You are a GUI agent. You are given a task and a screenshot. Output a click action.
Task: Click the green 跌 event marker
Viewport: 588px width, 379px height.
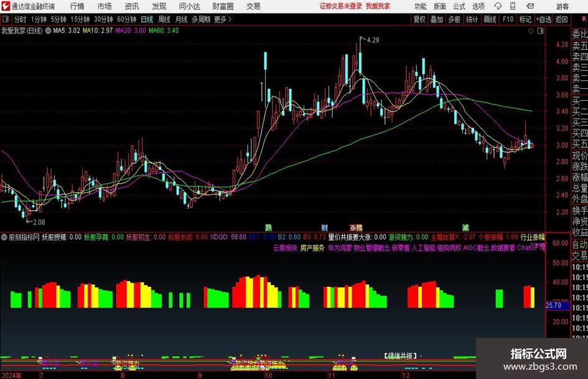[x=269, y=227]
